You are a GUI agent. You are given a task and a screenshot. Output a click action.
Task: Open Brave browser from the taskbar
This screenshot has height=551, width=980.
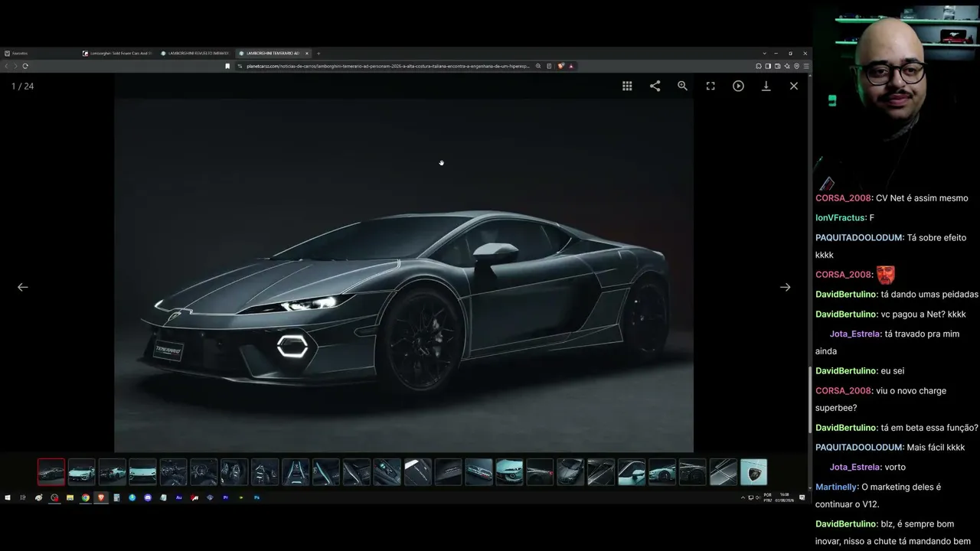pos(101,497)
